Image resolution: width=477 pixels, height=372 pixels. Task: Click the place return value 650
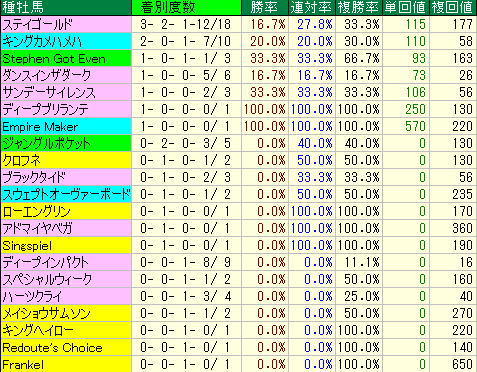point(463,364)
